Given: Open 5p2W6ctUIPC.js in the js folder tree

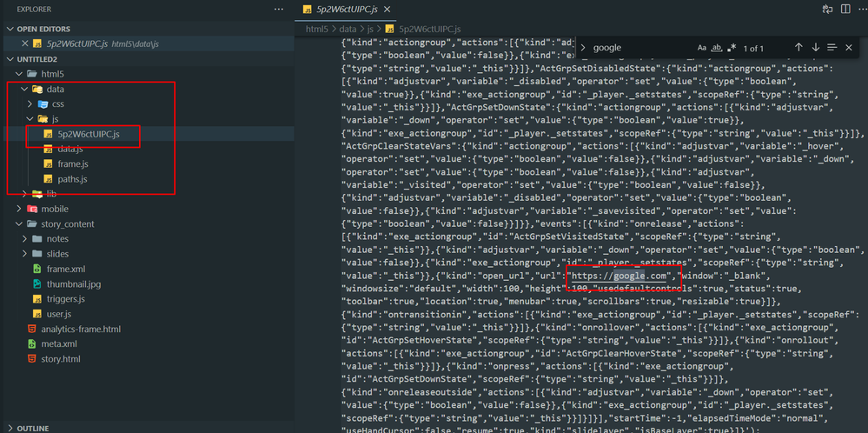Looking at the screenshot, I should (x=89, y=134).
